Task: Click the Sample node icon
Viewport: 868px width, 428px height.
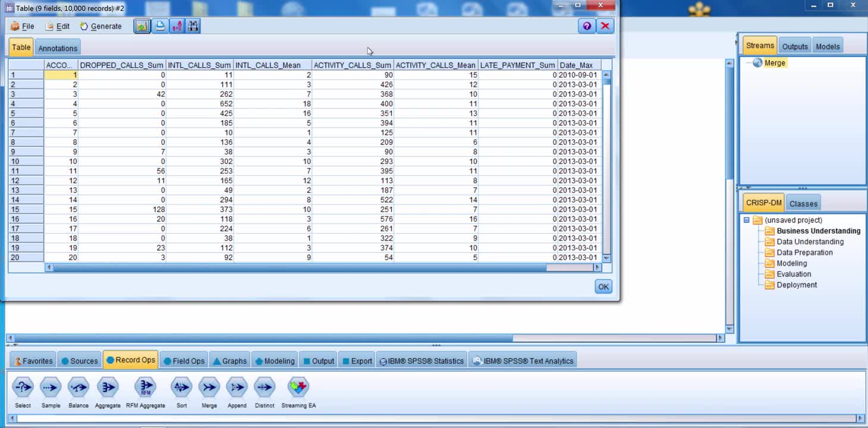Action: tap(51, 388)
